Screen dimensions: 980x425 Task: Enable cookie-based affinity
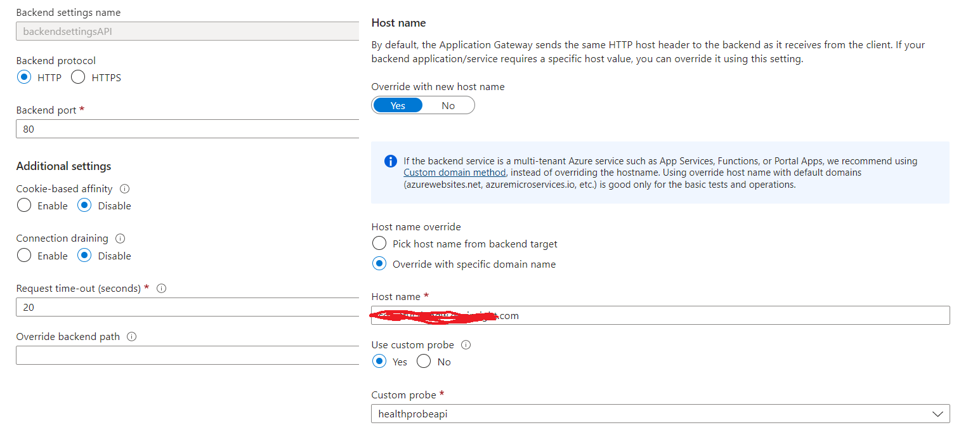[24, 206]
